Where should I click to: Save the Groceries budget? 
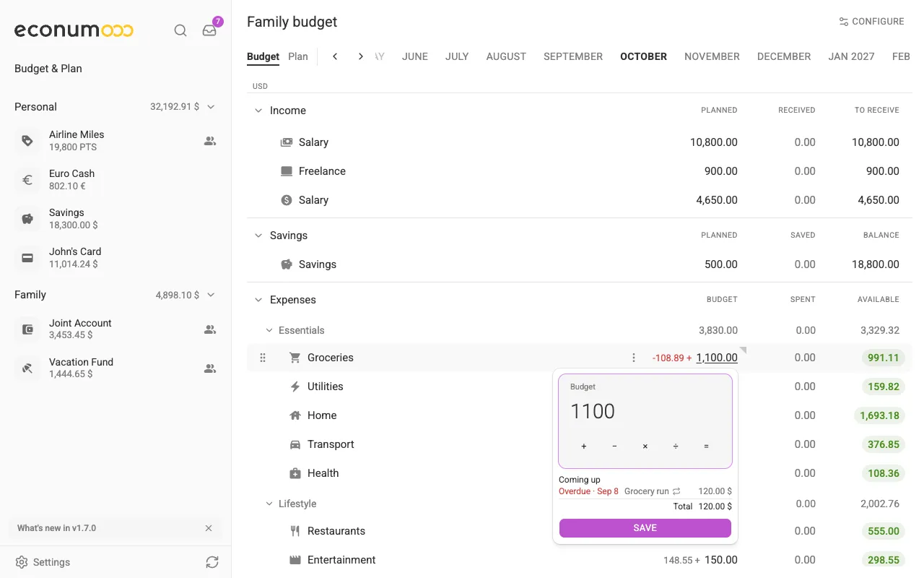tap(645, 528)
